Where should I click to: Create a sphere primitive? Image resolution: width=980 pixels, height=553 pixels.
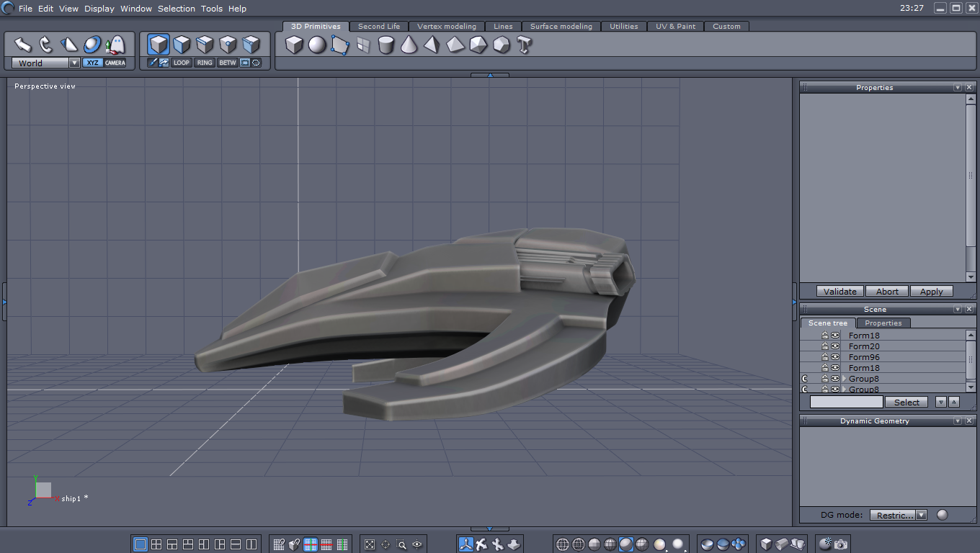pos(317,45)
